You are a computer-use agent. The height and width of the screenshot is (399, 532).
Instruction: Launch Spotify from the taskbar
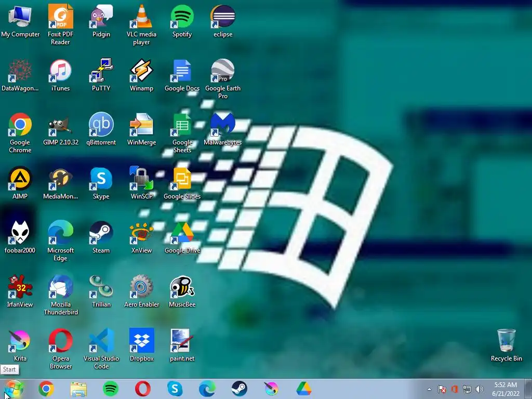(x=111, y=389)
